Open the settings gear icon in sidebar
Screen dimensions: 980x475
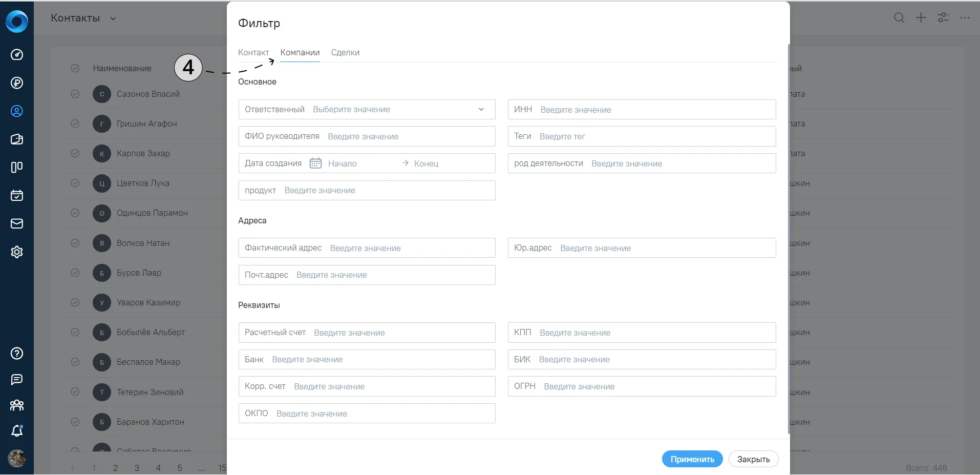[17, 252]
